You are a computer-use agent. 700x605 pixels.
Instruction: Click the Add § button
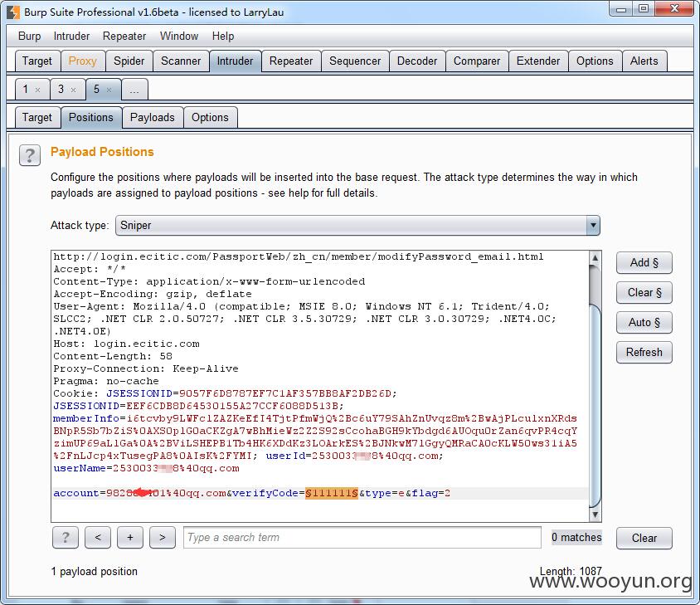(x=644, y=263)
